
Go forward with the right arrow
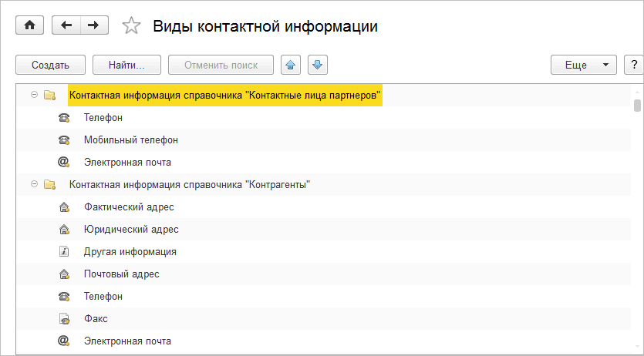93,25
